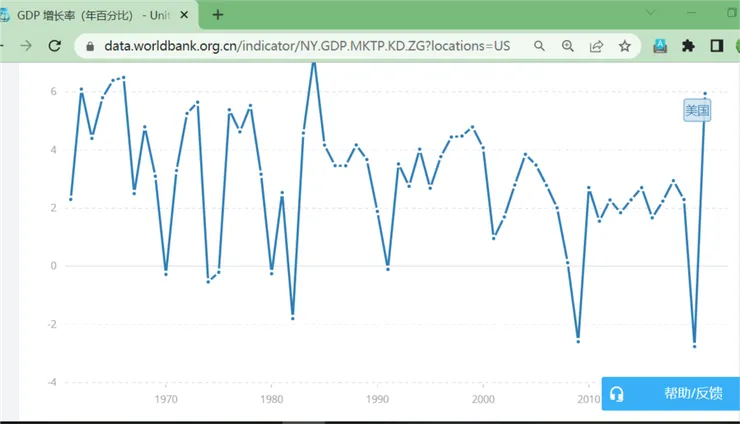Click the 1970 x-axis label
This screenshot has height=424, width=740.
pos(166,399)
